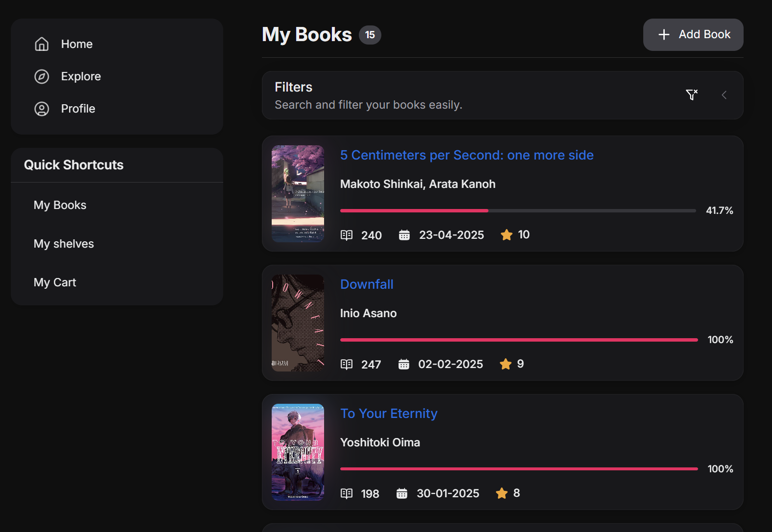Expand the Filters panel chevron
The height and width of the screenshot is (532, 772).
point(724,95)
